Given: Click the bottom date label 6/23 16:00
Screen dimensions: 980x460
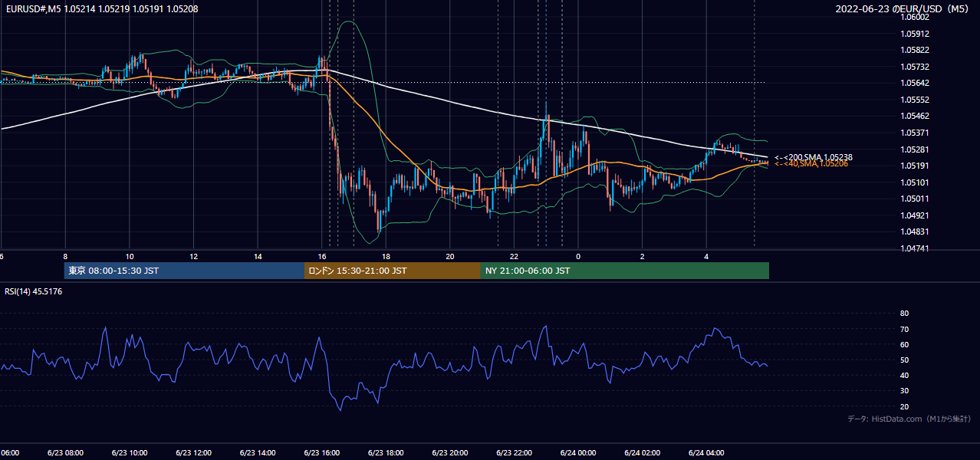Looking at the screenshot, I should click(321, 453).
